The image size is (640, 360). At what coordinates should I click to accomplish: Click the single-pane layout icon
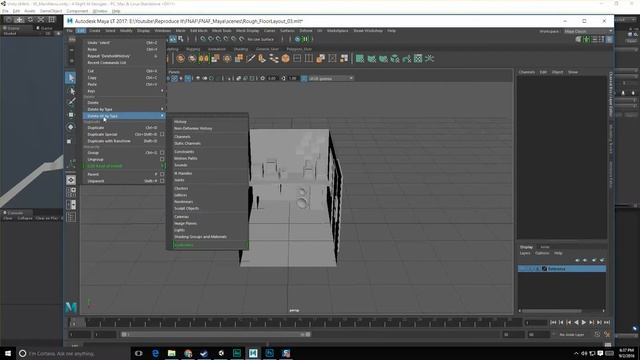coord(71,180)
